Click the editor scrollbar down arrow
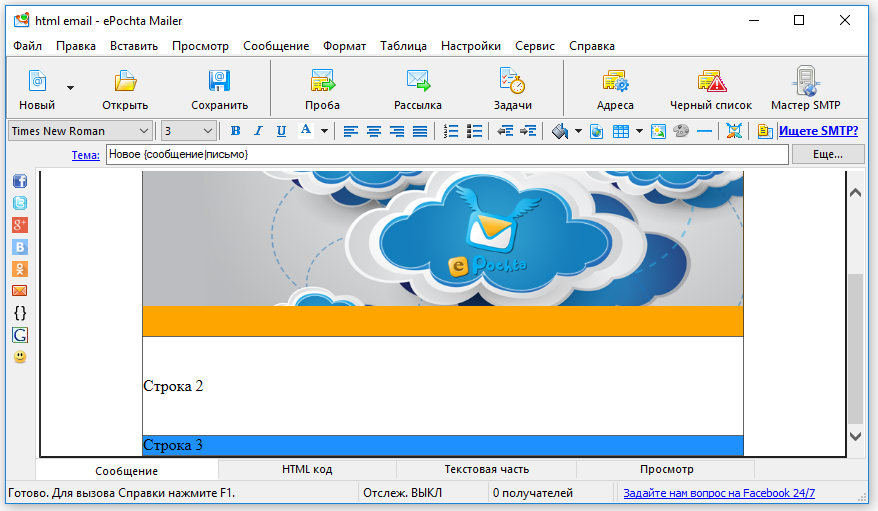This screenshot has width=878, height=511. point(855,437)
